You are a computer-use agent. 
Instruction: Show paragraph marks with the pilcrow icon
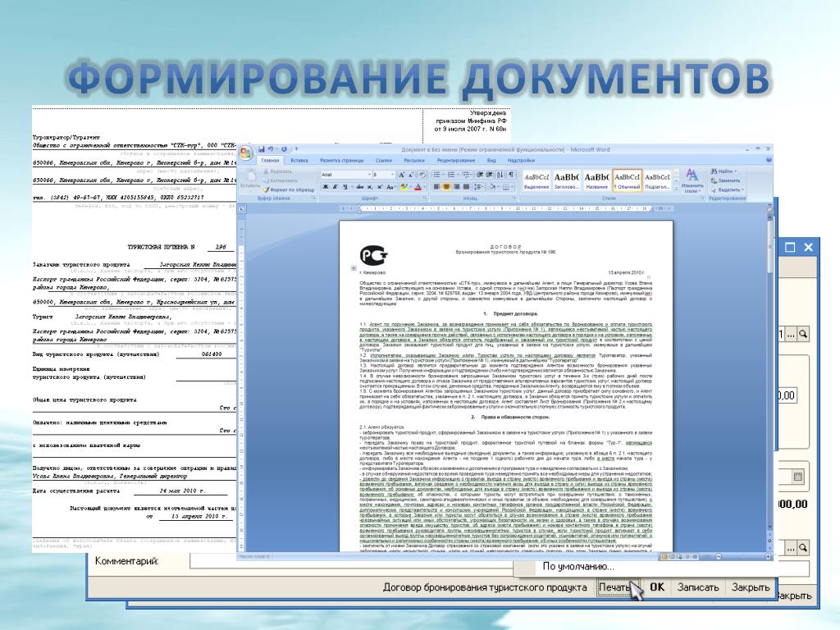point(512,175)
